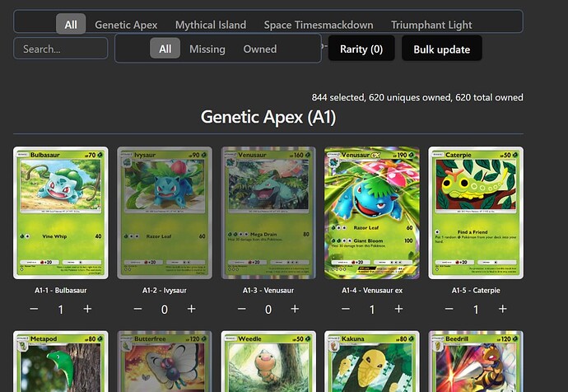Open the Mythical Island tab
Screen dimensions: 568x392
coord(211,25)
